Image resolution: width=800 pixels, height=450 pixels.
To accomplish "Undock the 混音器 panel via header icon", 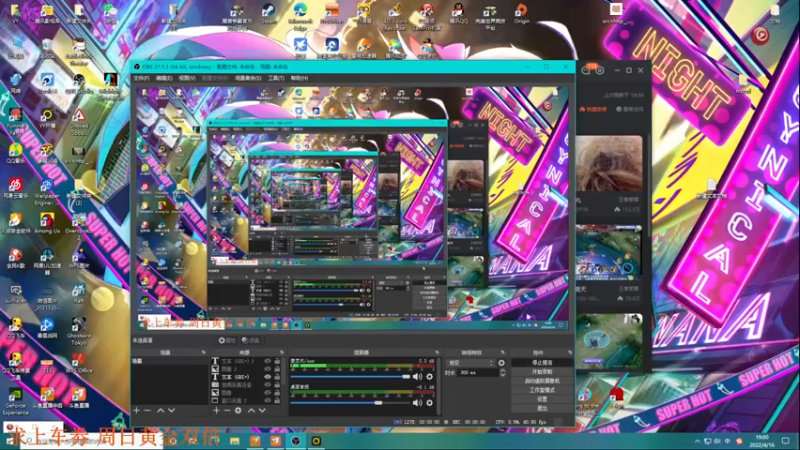I will (437, 353).
